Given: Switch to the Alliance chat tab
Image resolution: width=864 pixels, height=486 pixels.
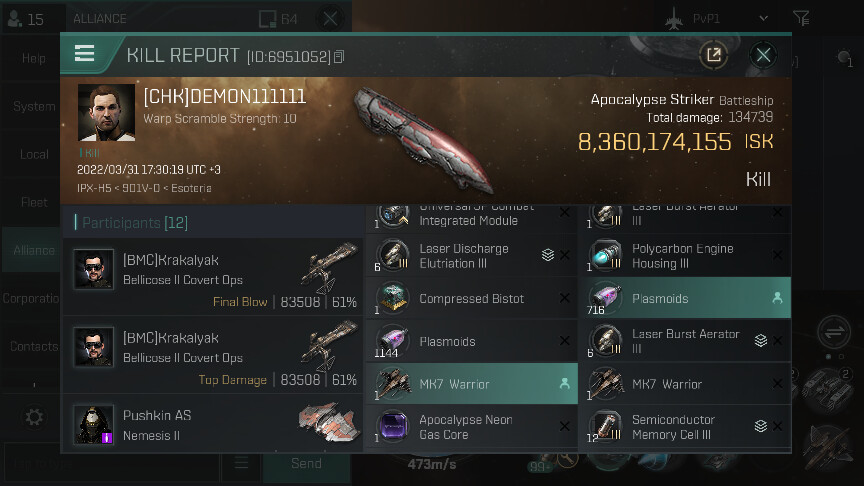Looking at the screenshot, I should (x=32, y=250).
